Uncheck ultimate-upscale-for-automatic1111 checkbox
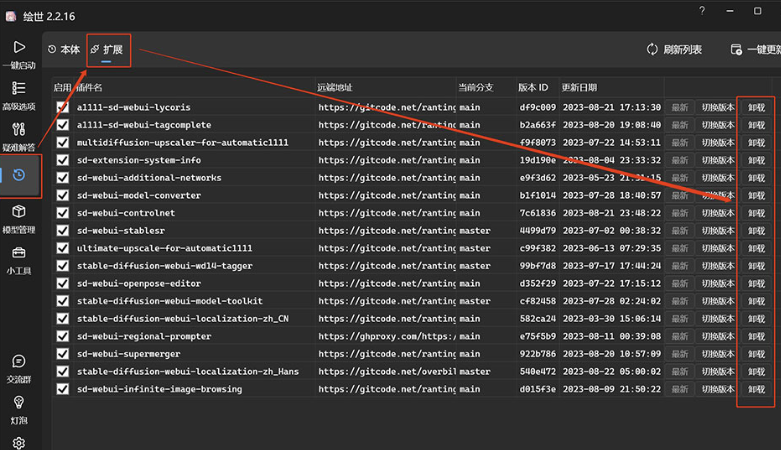 coord(63,248)
